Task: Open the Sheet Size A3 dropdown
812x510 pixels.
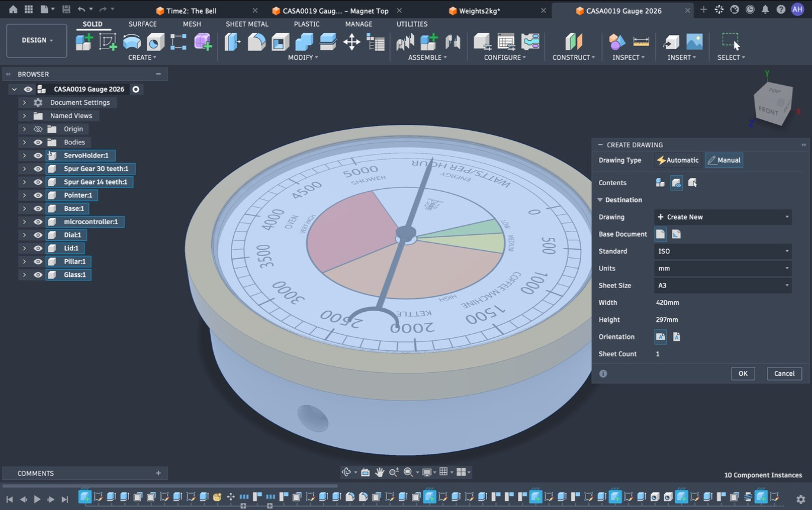Action: pyautogui.click(x=723, y=285)
